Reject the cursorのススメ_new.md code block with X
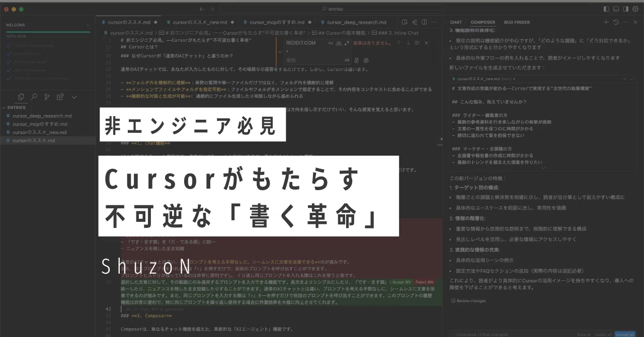This screenshot has width=644, height=337. click(x=624, y=79)
